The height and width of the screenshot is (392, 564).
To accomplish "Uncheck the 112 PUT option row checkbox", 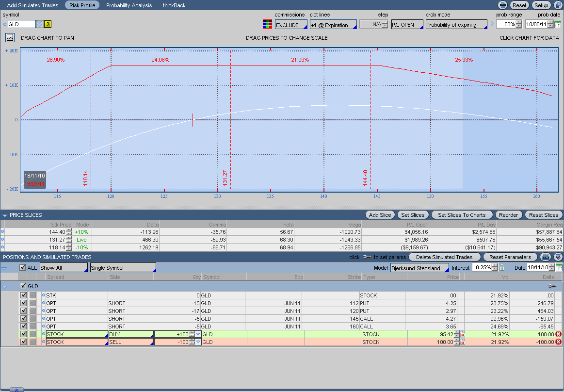I will (x=23, y=303).
